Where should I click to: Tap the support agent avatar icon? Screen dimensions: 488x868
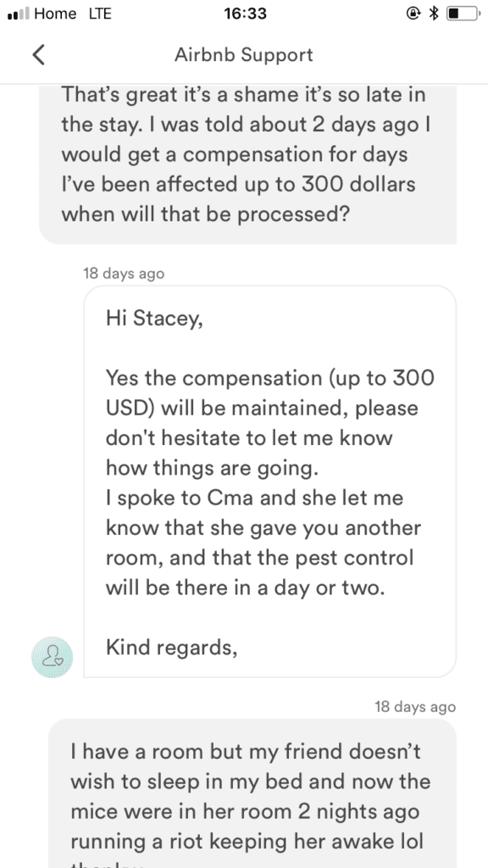[52, 657]
